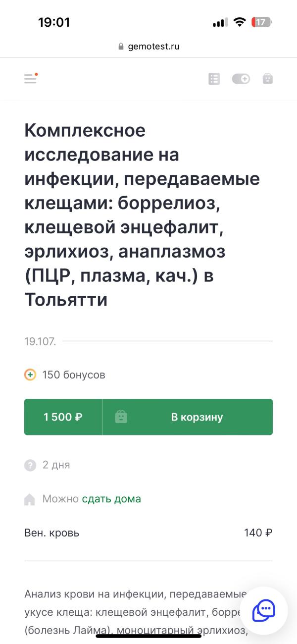Tap the page title heading text
Screen dimensions: 297x644
click(x=142, y=215)
